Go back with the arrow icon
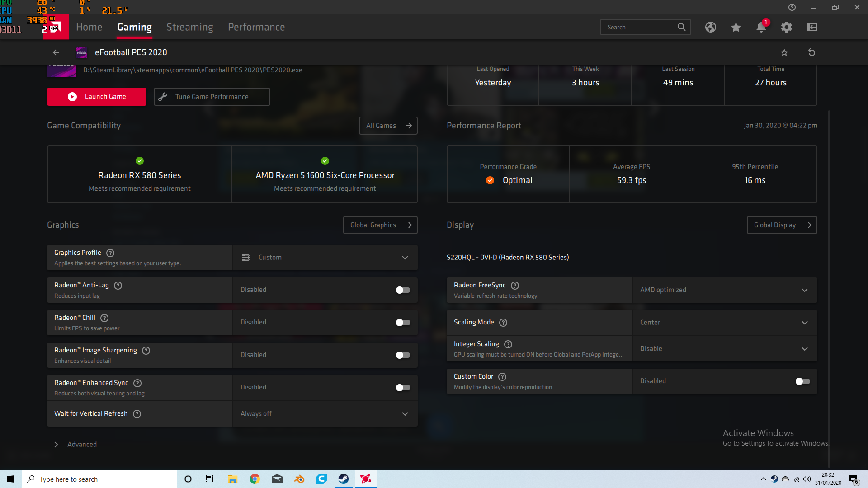 [x=56, y=52]
